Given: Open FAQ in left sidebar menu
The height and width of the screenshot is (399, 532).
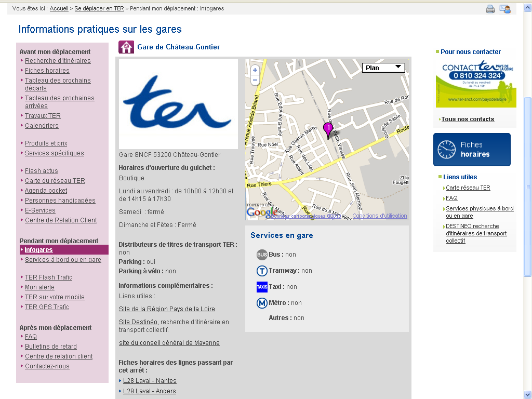Looking at the screenshot, I should click(x=31, y=336).
